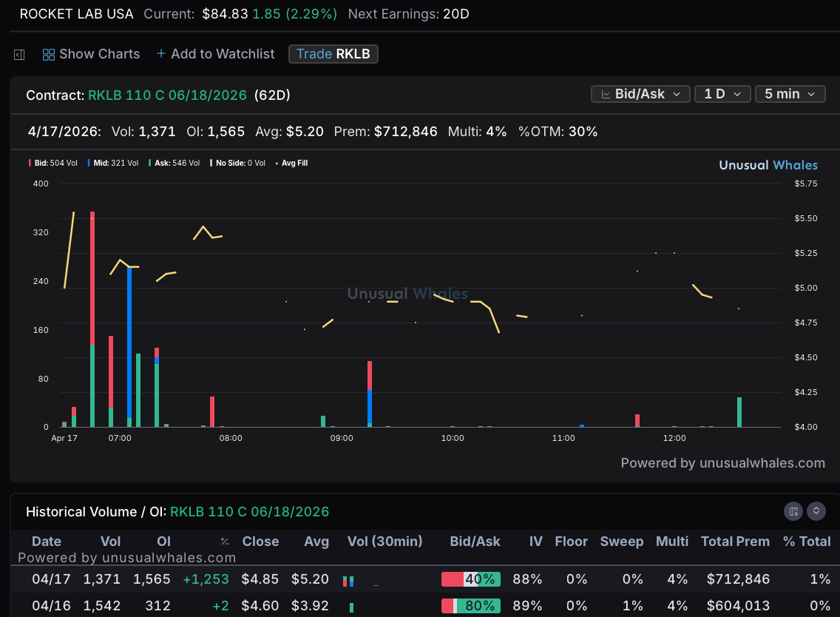This screenshot has width=840, height=617.
Task: Toggle the No Side volume legend series
Action: 237,163
